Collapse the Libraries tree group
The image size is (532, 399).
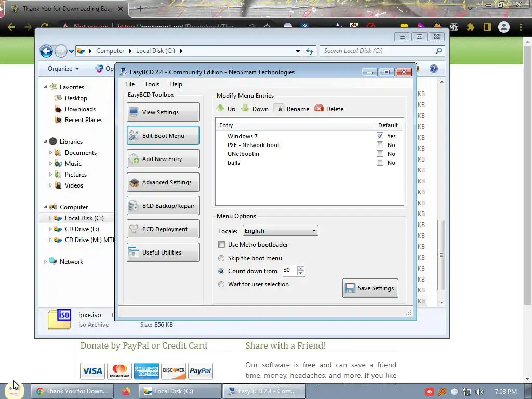pyautogui.click(x=45, y=141)
